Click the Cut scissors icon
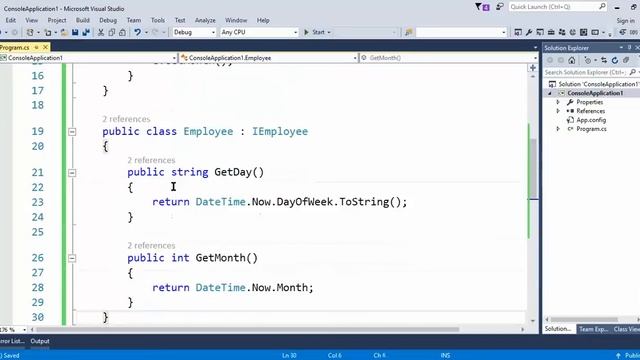Image resolution: width=640 pixels, height=360 pixels. pyautogui.click(x=101, y=32)
